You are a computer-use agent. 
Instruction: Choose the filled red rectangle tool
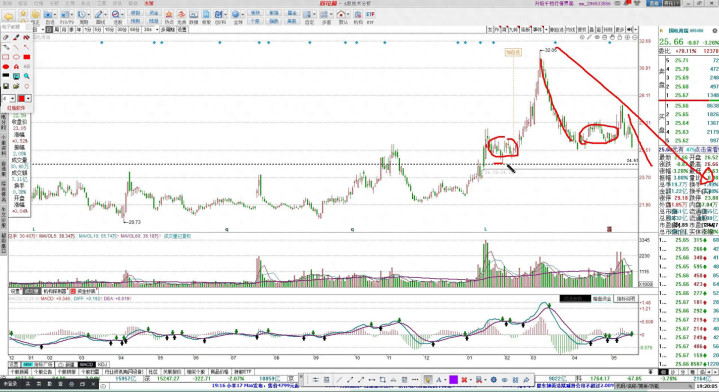(27, 57)
